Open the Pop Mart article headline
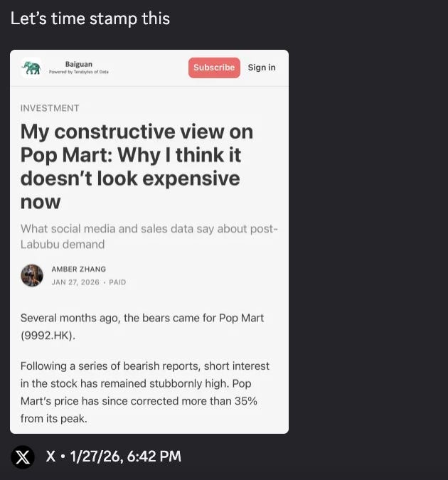This screenshot has height=480, width=448. coord(137,166)
